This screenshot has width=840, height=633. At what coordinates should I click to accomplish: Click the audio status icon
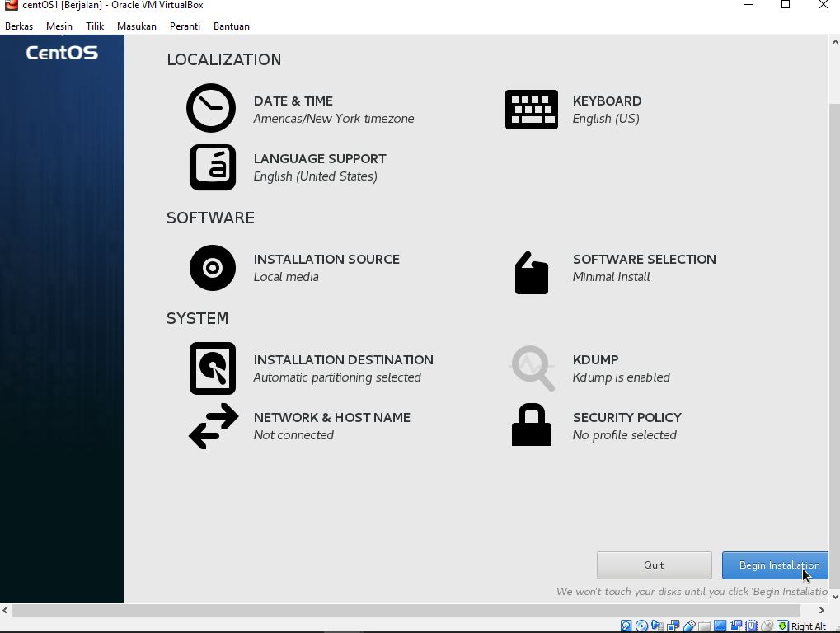(657, 626)
